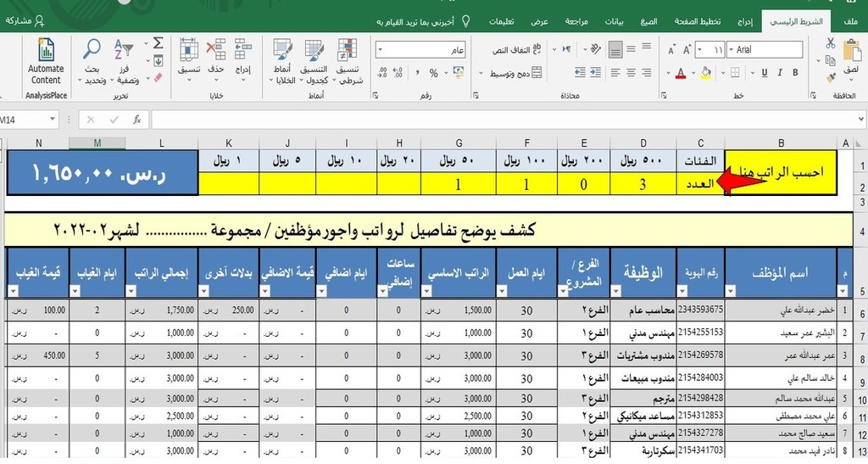Screen dimensions: 868x464
Task: Click the Share (مشاركة) button
Action: (25, 21)
